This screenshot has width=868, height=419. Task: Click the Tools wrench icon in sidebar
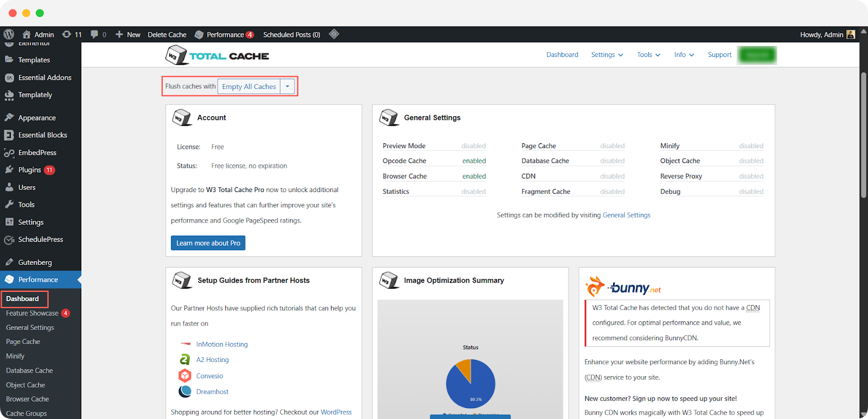(9, 205)
